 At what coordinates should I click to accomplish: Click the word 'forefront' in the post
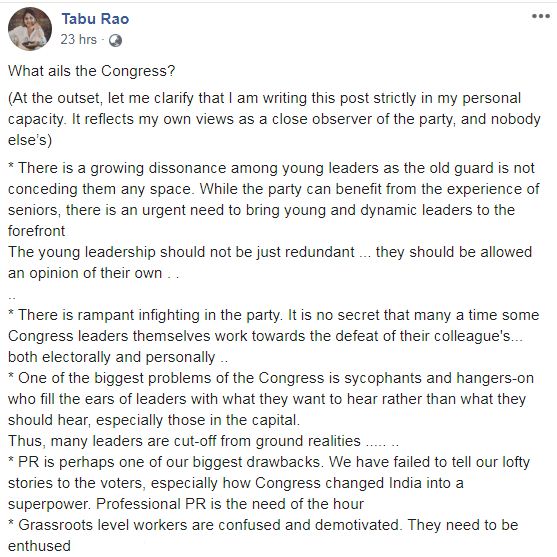37,231
